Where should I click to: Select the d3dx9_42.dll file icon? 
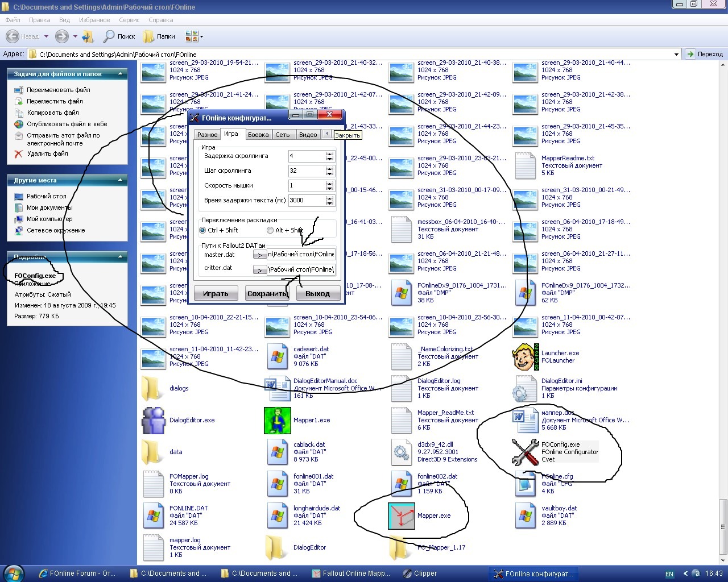pyautogui.click(x=402, y=452)
